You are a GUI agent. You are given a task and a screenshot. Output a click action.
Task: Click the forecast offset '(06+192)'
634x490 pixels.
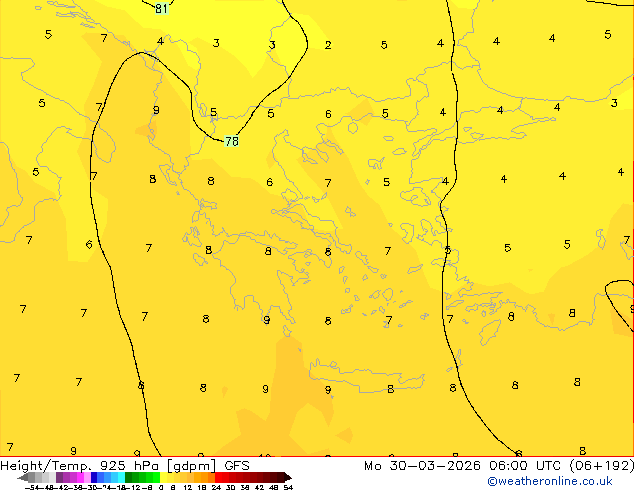601,466
